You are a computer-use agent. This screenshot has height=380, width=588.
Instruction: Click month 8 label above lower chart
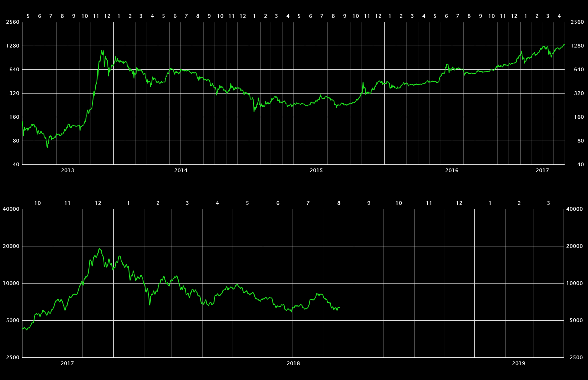coord(339,203)
